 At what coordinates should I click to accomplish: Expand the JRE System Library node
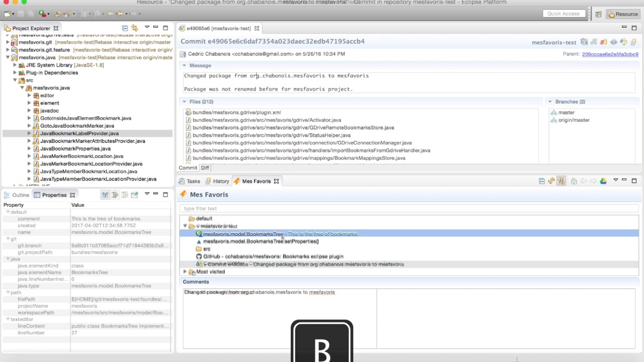point(15,65)
